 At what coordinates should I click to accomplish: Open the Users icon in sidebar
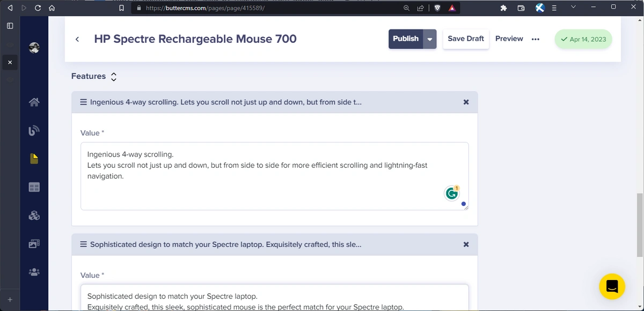[34, 272]
